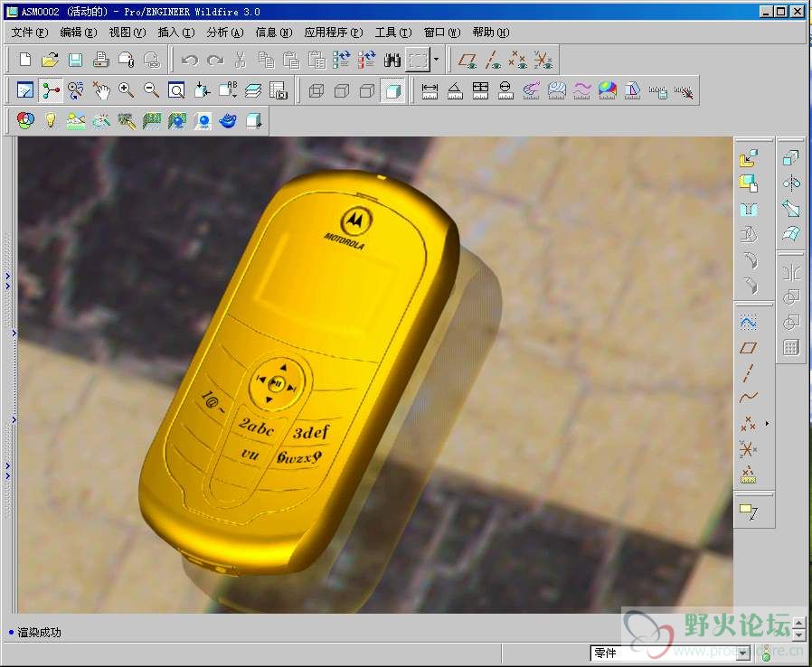Click the rendered yellow Motorola phone model
Image resolution: width=812 pixels, height=667 pixels.
pyautogui.click(x=299, y=372)
